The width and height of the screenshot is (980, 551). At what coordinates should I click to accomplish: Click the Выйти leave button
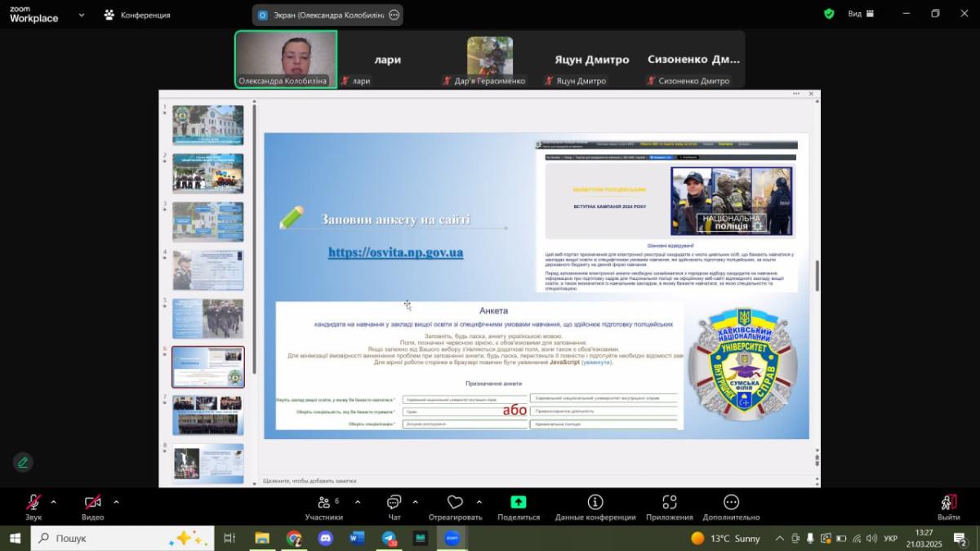(948, 506)
